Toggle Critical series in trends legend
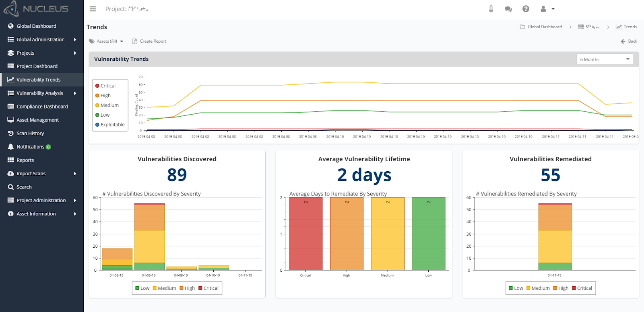Screen dimensions: 644x312 [105, 86]
